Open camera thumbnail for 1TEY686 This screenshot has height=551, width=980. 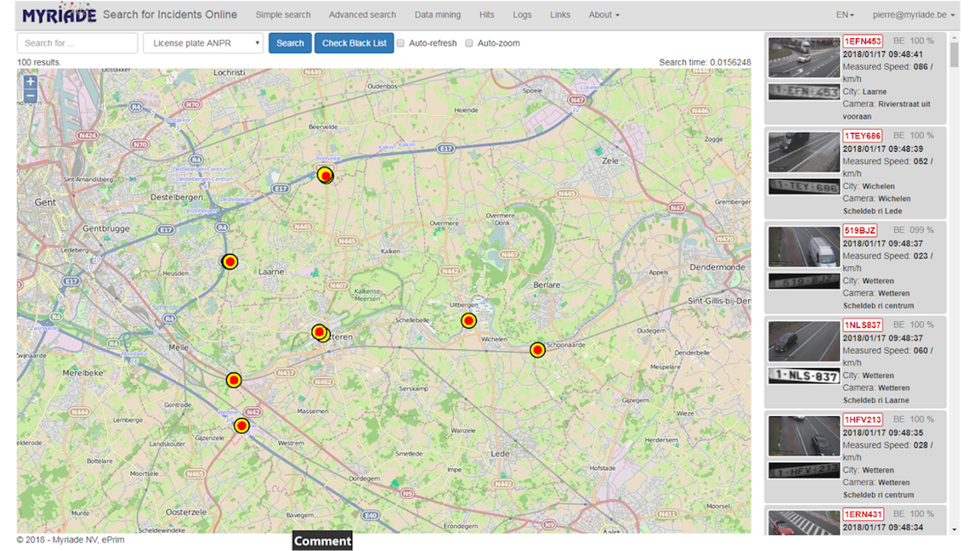point(804,152)
